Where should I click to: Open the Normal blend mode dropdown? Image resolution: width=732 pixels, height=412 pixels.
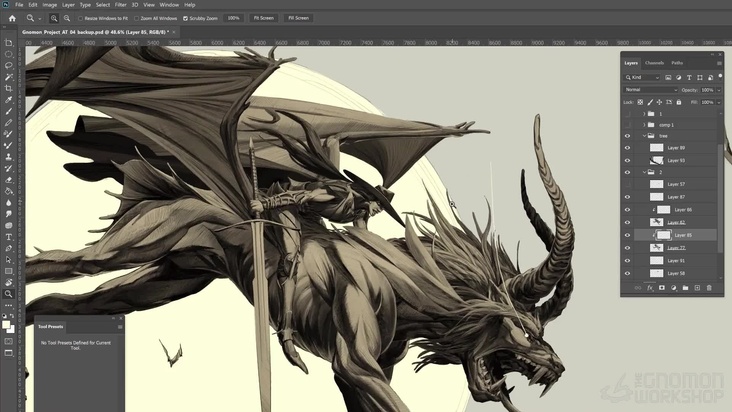(650, 90)
